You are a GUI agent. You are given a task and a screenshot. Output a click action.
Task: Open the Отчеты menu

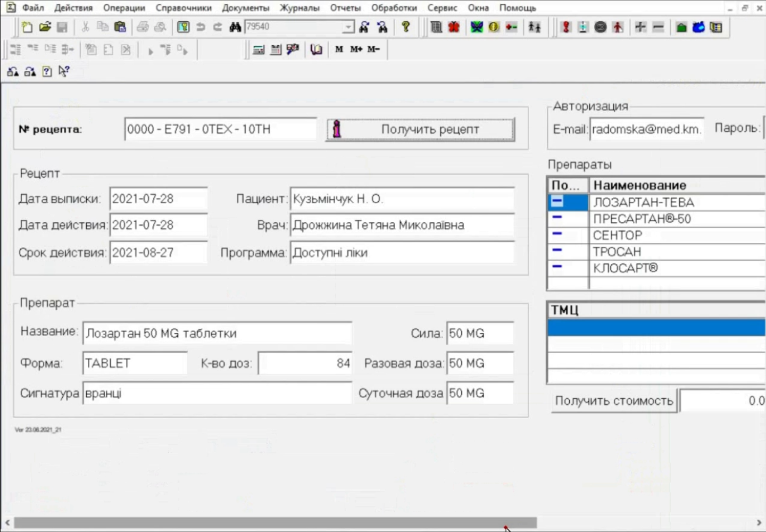point(345,8)
